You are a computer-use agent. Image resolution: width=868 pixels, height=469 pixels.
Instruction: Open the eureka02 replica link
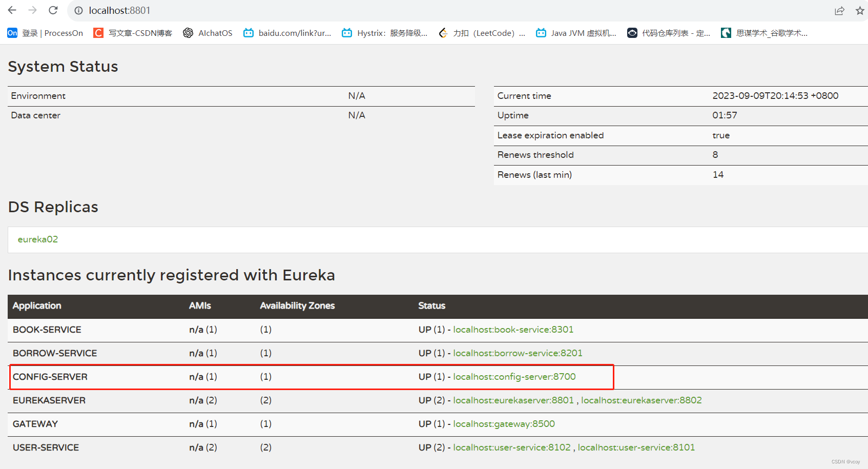point(38,239)
